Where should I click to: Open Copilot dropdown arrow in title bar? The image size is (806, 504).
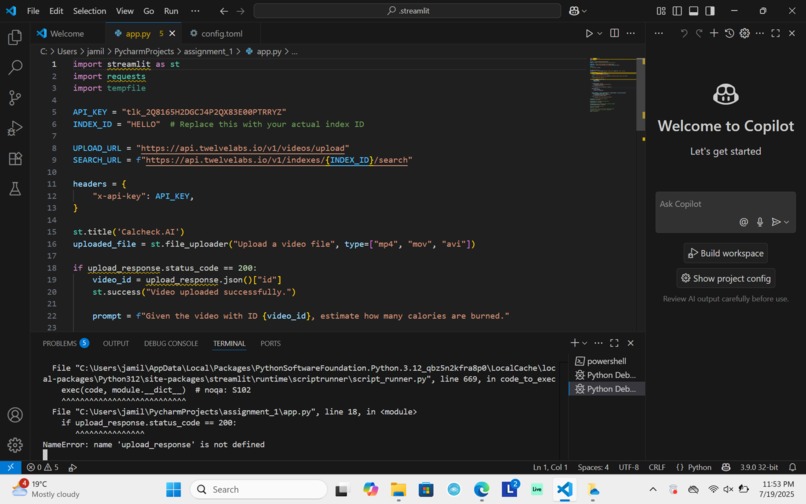[584, 11]
